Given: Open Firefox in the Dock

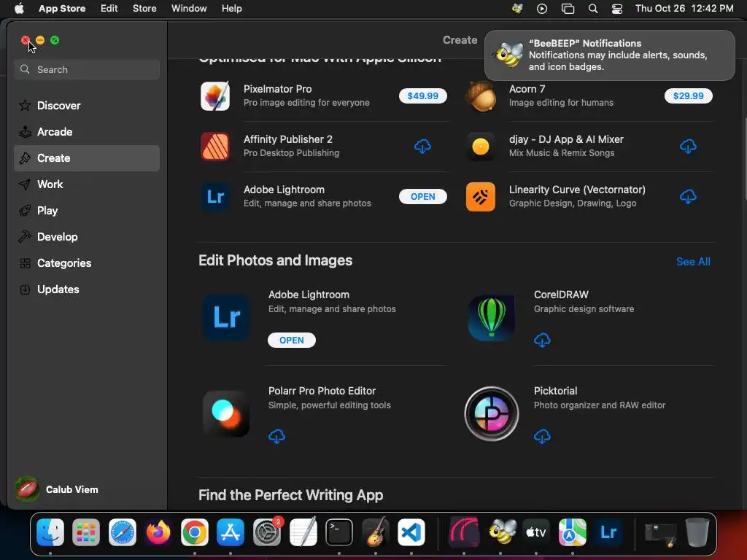Looking at the screenshot, I should [x=158, y=532].
